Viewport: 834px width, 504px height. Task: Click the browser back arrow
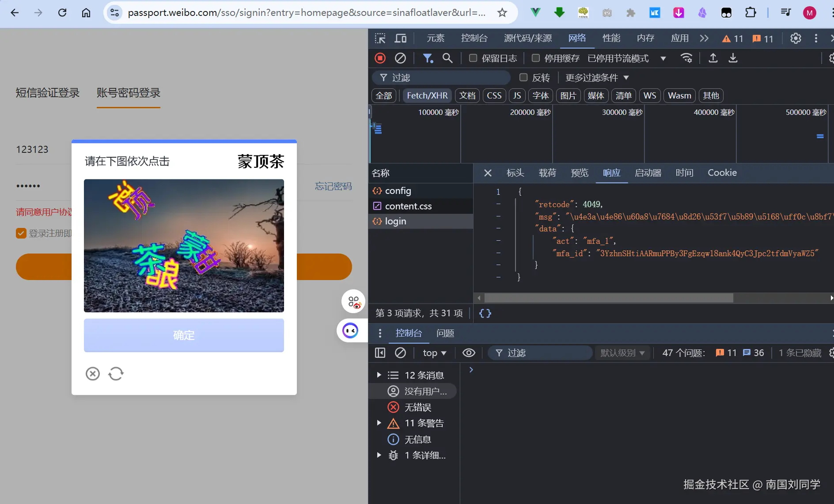click(15, 13)
